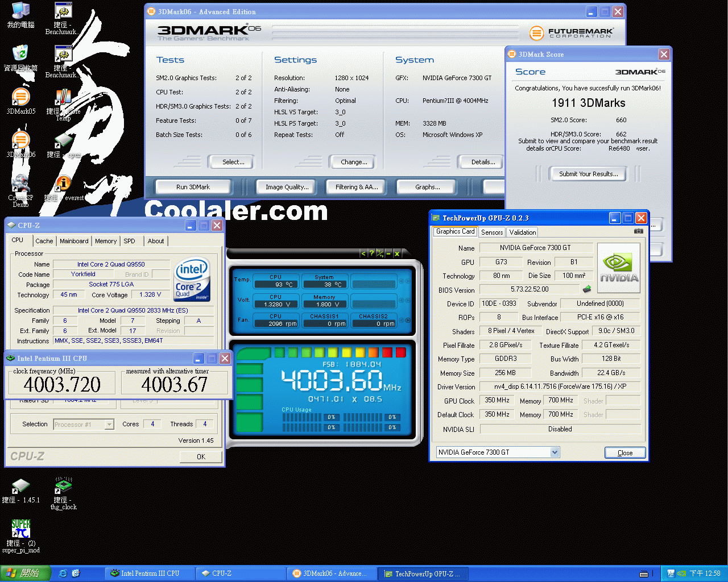Click the 'GDDR3' memory type value
Image resolution: width=728 pixels, height=582 pixels.
click(506, 359)
